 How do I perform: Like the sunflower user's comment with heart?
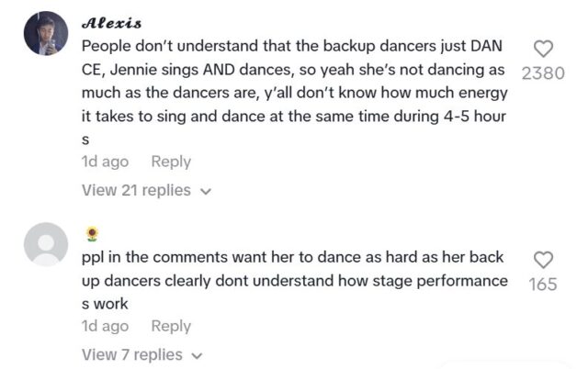pos(543,260)
